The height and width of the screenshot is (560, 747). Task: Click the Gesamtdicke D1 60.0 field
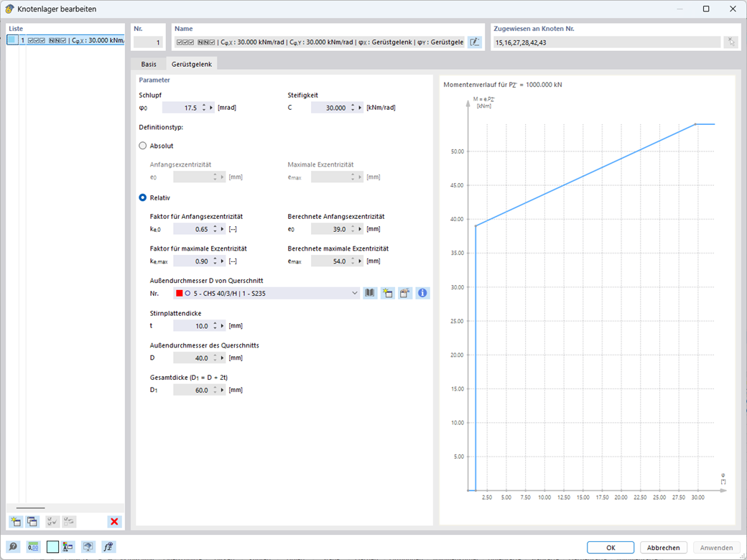pyautogui.click(x=192, y=390)
